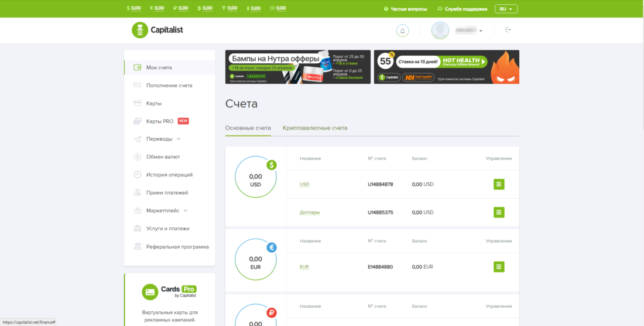Click the Capitalist logo
The image size is (644, 326).
click(157, 30)
